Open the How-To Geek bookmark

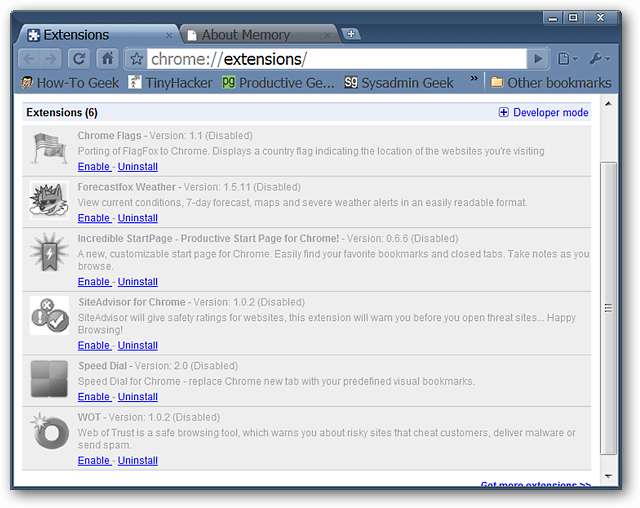70,83
